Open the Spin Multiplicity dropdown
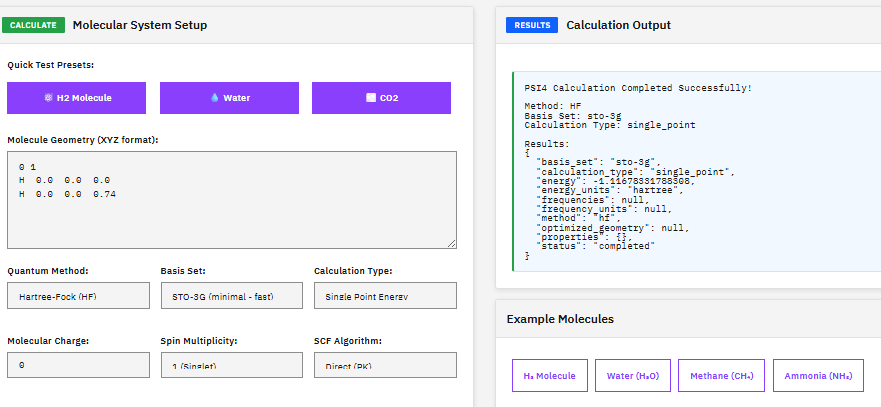The image size is (881, 407). [x=231, y=365]
